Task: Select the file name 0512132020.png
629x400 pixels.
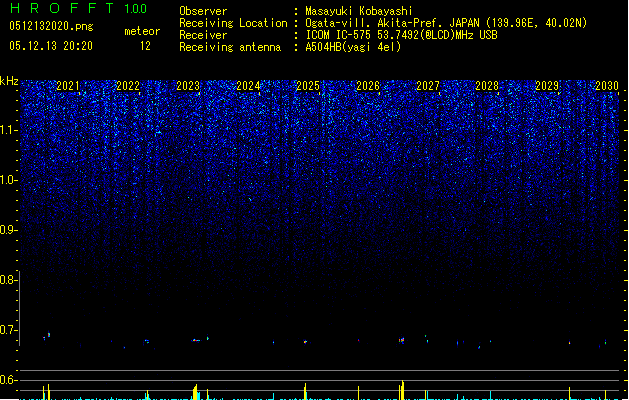Action: (x=51, y=26)
